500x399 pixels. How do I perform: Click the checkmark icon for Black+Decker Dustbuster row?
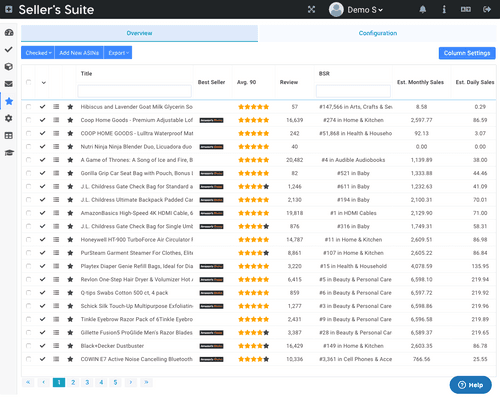pos(42,346)
